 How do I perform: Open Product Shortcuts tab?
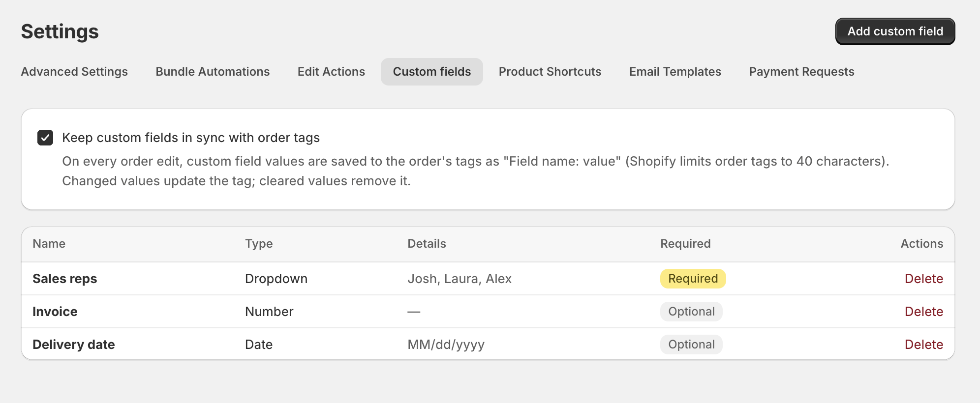(x=550, y=72)
